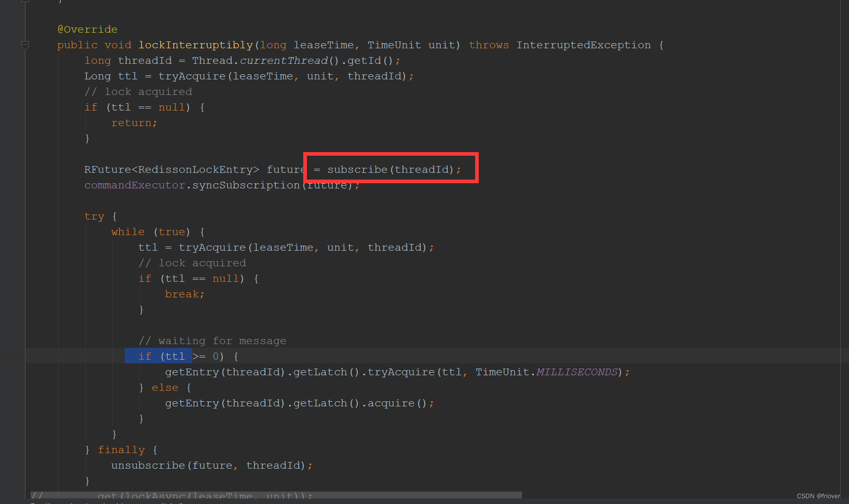Click the commandExecutor field
This screenshot has height=504, width=849.
(x=135, y=185)
